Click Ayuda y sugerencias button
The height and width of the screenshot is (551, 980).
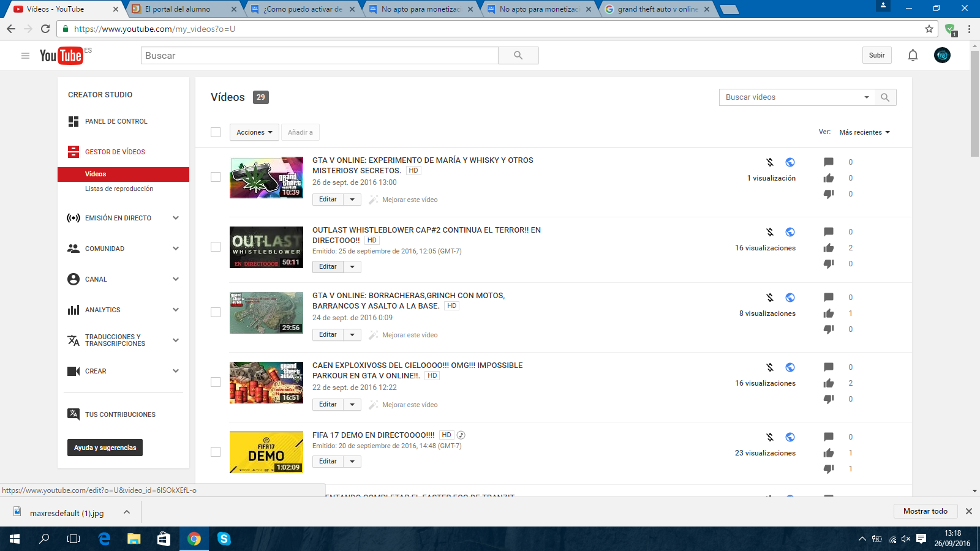point(105,448)
